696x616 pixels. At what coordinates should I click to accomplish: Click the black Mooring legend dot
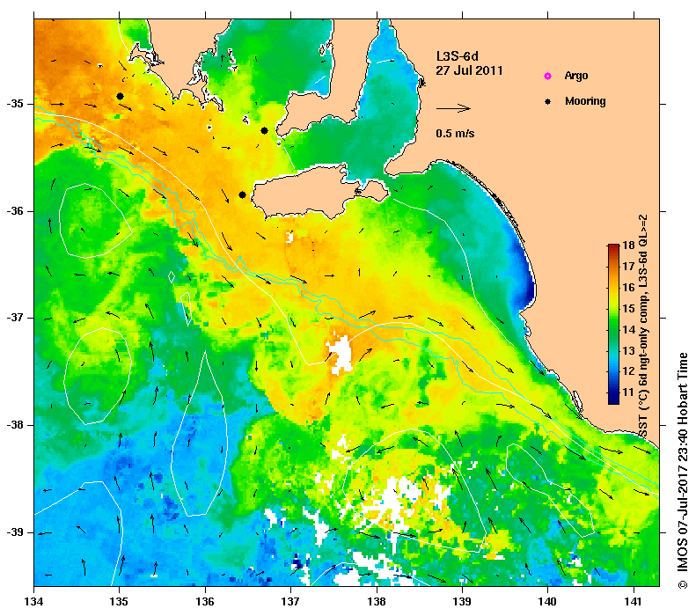pyautogui.click(x=548, y=101)
